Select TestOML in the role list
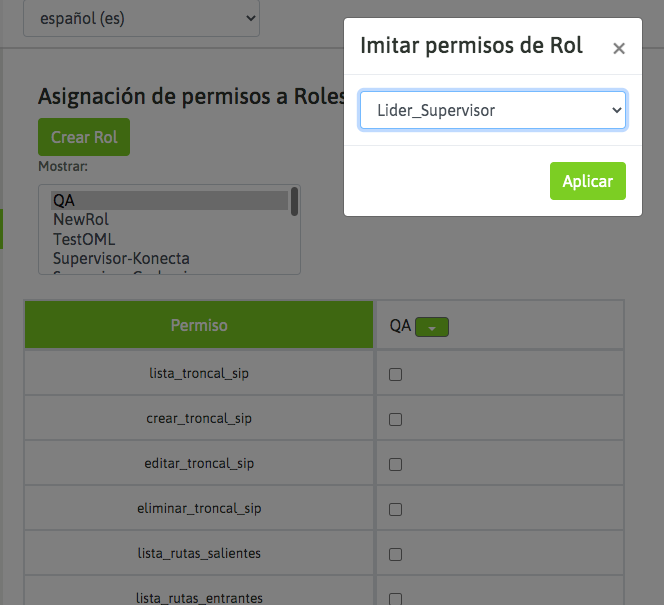This screenshot has height=605, width=664. (84, 239)
